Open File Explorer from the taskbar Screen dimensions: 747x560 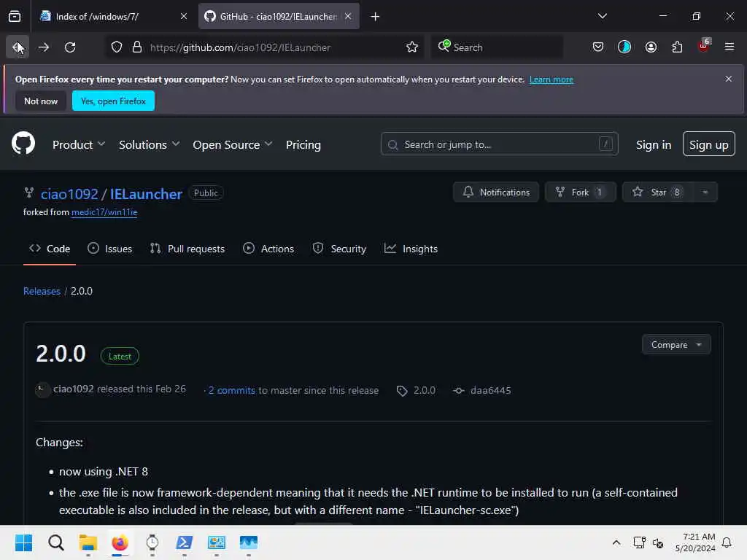[x=88, y=542]
